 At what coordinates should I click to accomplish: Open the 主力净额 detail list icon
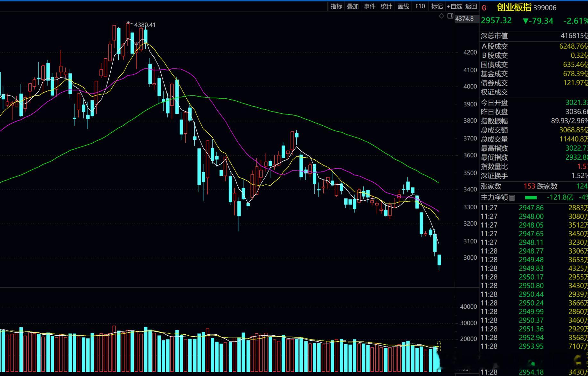(512, 198)
